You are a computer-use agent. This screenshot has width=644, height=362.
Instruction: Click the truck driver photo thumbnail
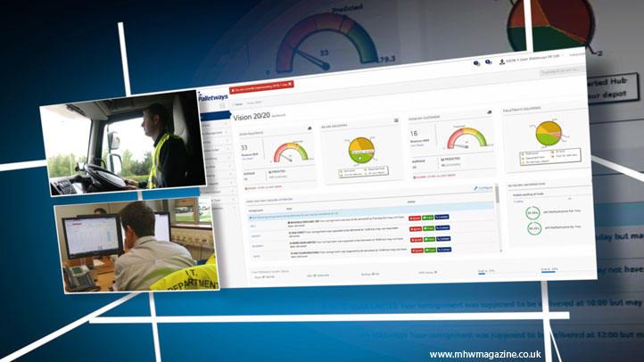(123, 143)
